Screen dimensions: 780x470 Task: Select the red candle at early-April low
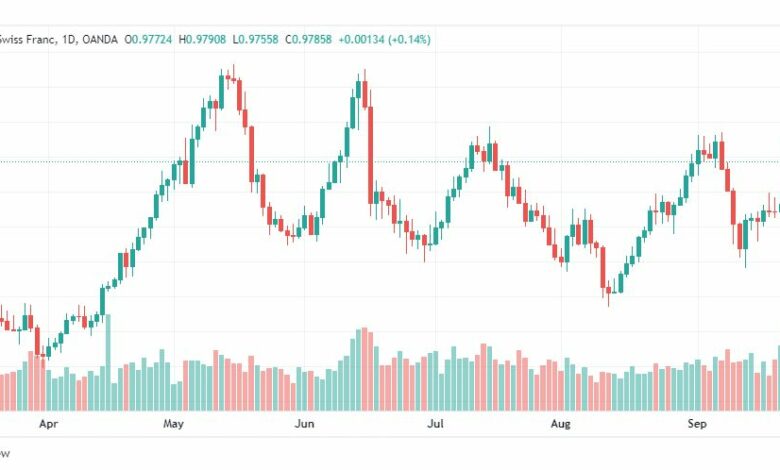(37, 341)
